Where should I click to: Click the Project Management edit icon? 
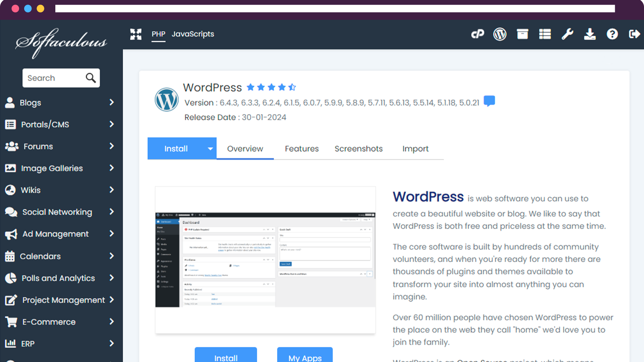[x=11, y=300]
